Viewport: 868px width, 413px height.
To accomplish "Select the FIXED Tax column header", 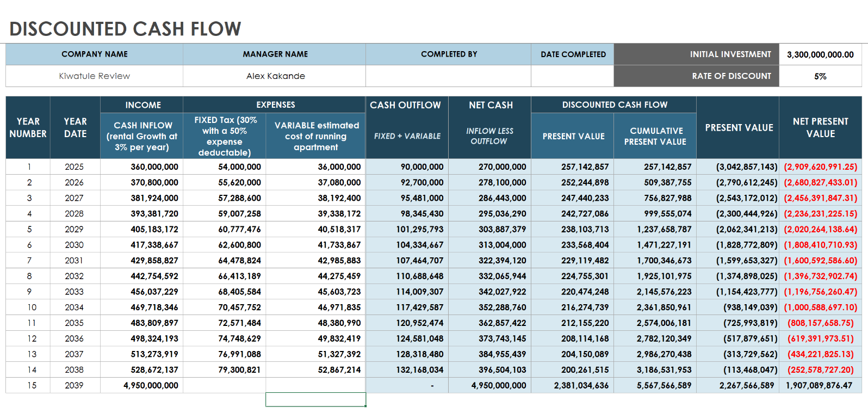I will (x=225, y=136).
